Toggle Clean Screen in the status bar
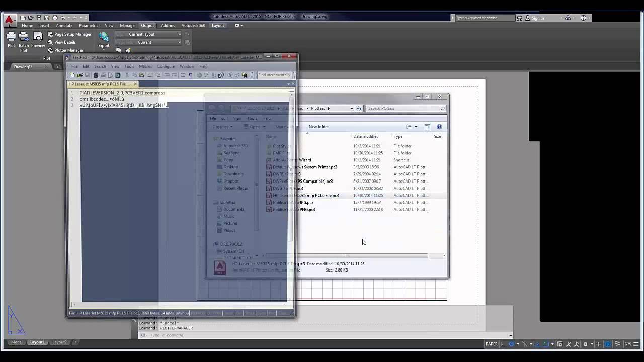The height and width of the screenshot is (362, 644). tap(628, 344)
